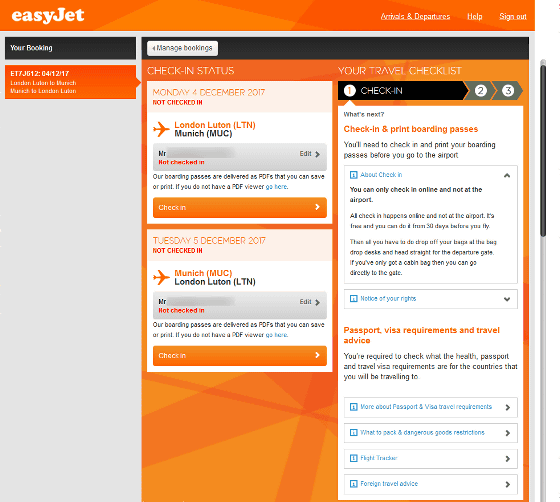
Task: Click plane icon for London Luton to Munich
Action: 161,129
